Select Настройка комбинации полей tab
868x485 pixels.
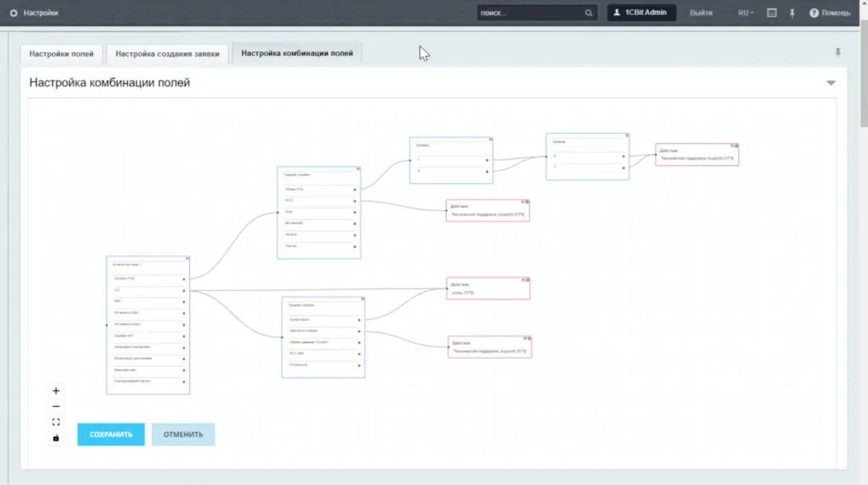coord(297,53)
